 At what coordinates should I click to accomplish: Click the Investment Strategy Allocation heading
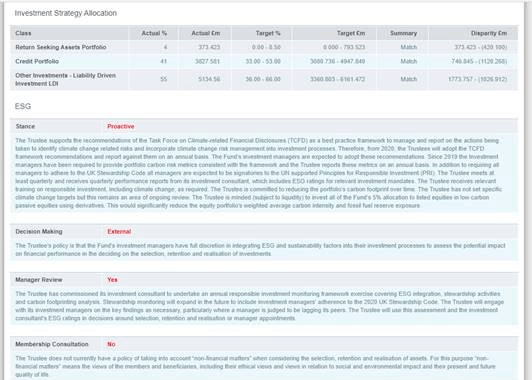pos(65,13)
